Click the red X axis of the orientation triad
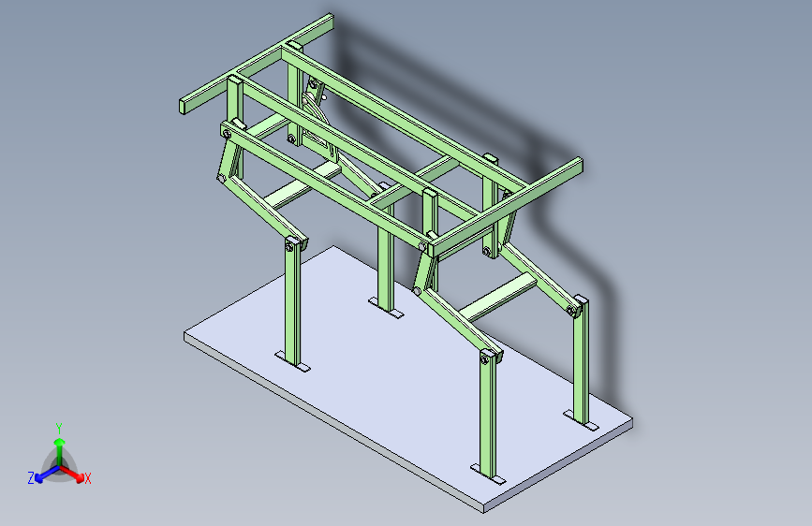 [72, 474]
